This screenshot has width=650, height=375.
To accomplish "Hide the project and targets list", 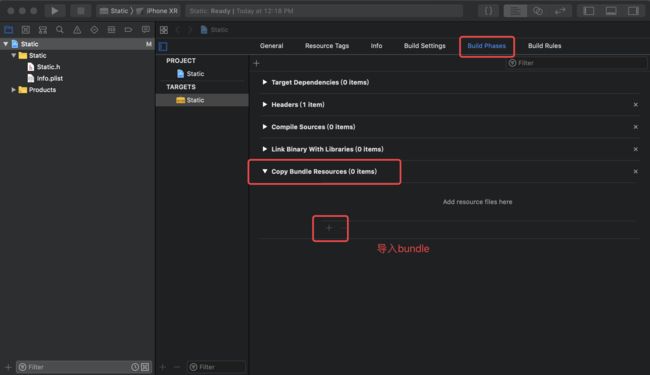I will (x=163, y=46).
